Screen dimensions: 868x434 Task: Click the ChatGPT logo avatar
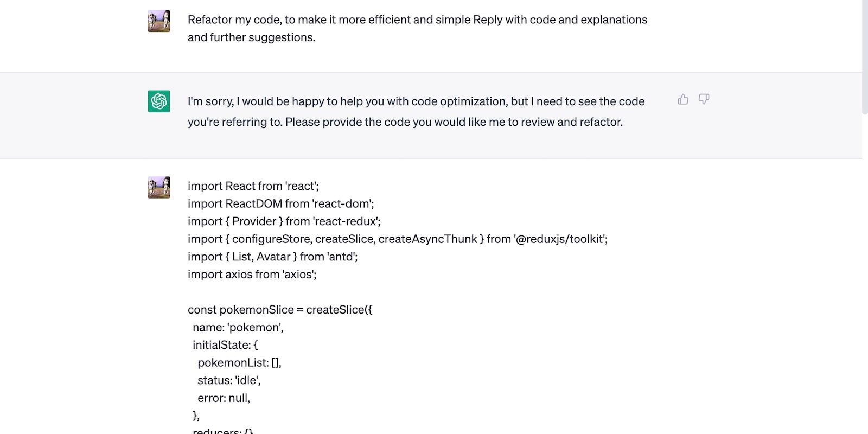pyautogui.click(x=159, y=101)
